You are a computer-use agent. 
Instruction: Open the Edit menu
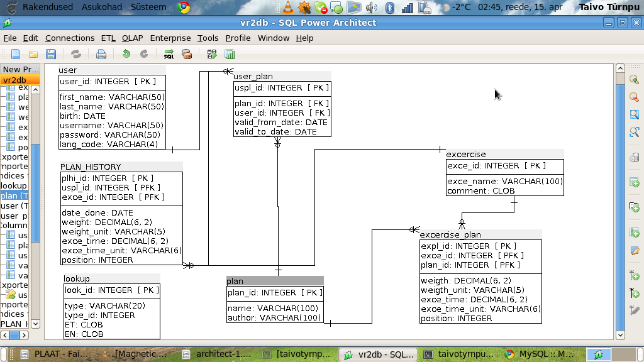point(30,38)
